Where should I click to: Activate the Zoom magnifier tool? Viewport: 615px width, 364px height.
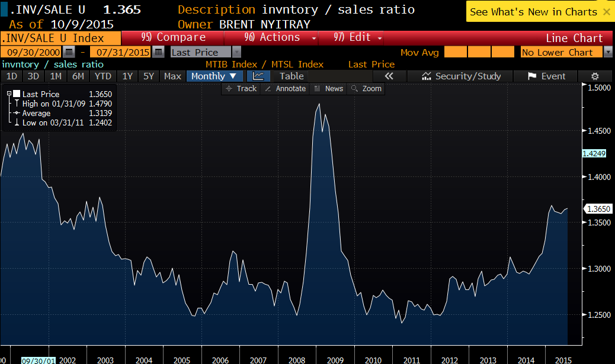(366, 88)
